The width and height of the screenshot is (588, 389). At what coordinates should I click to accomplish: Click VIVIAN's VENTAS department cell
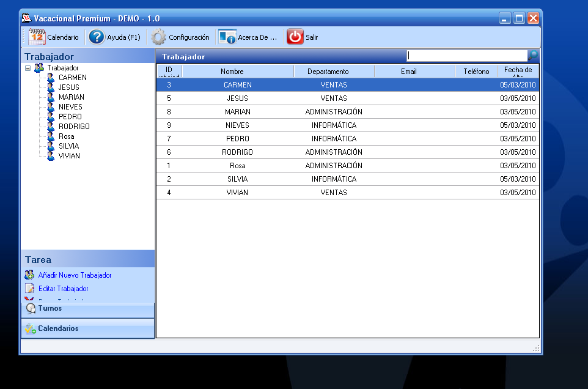334,193
